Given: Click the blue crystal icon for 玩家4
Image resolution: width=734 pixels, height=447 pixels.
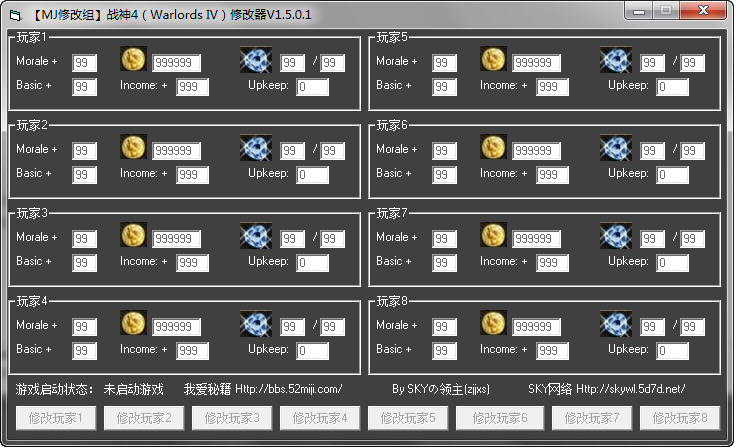Looking at the screenshot, I should (256, 324).
